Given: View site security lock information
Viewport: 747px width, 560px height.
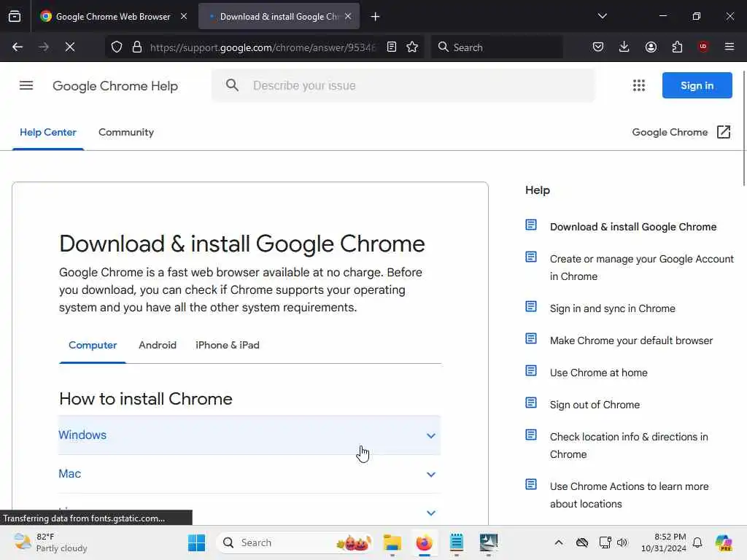Looking at the screenshot, I should point(137,47).
